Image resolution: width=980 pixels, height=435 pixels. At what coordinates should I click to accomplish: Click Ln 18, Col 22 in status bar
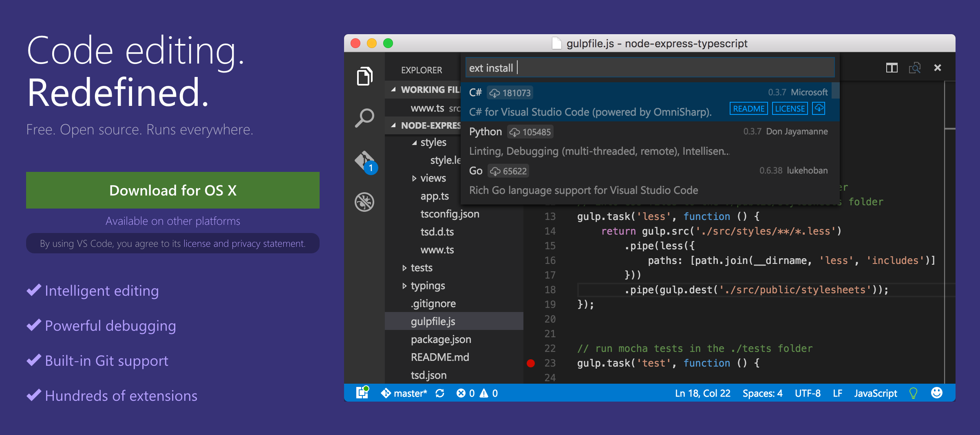pyautogui.click(x=702, y=393)
